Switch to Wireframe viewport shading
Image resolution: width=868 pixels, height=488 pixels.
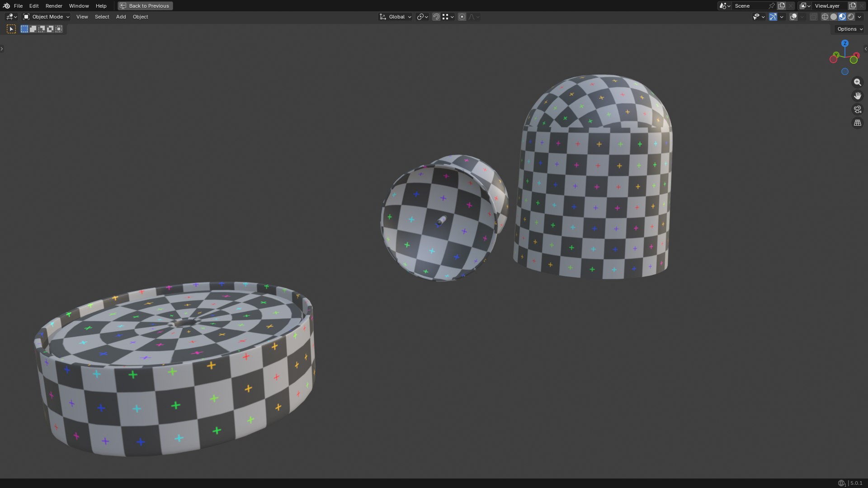[825, 17]
